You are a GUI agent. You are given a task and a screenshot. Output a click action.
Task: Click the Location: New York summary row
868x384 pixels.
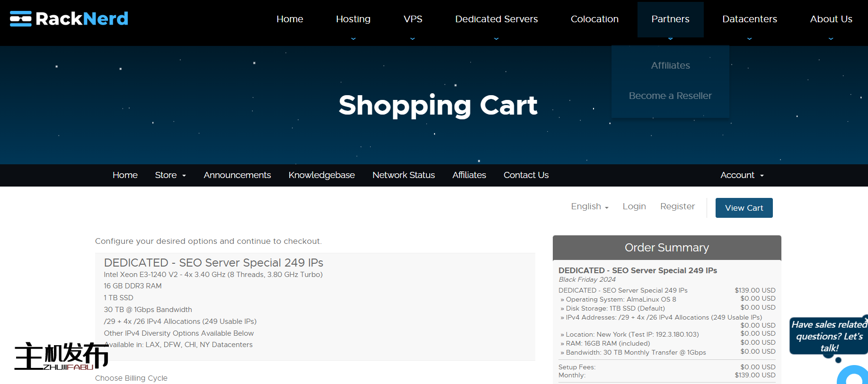tap(667, 334)
